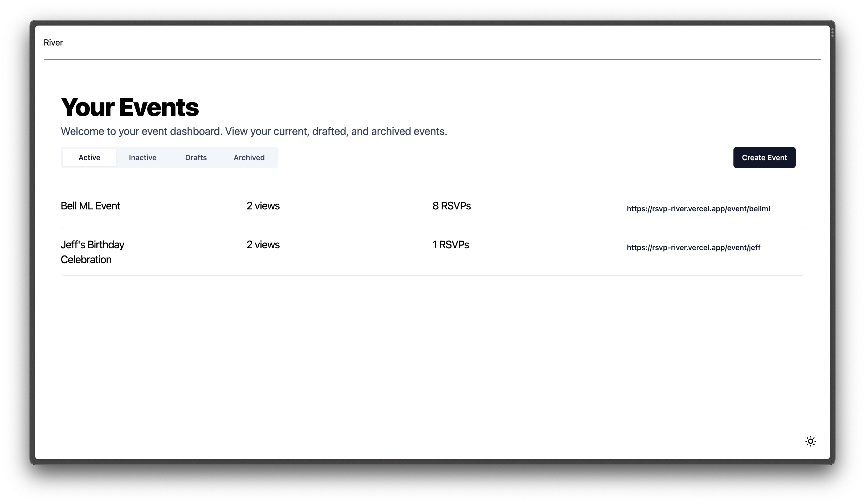Click the 1 RSVPs count
Screen dimensions: 865x504
pos(450,245)
